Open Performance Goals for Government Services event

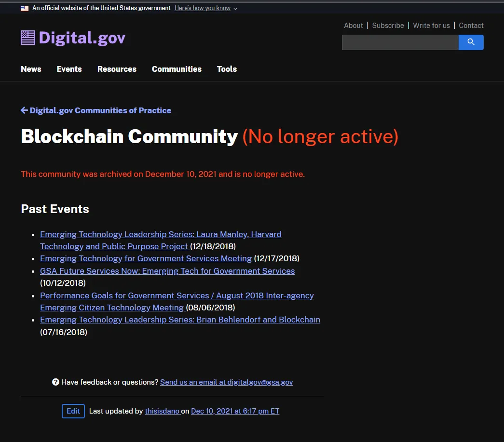pos(177,301)
